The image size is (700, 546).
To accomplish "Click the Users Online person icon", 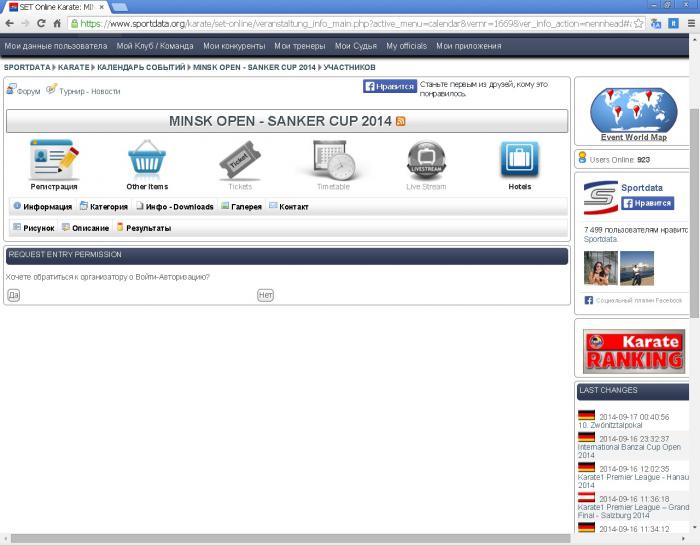I will pyautogui.click(x=582, y=157).
